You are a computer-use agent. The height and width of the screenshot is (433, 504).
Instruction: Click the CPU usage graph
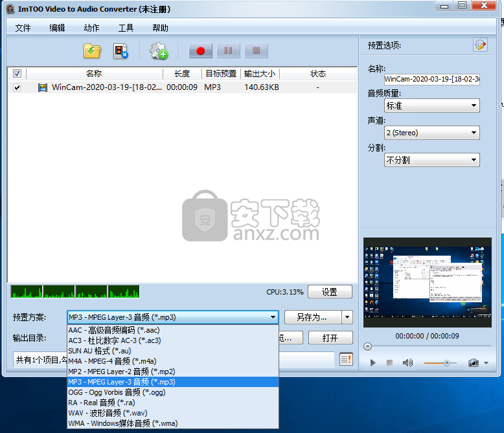click(x=75, y=292)
